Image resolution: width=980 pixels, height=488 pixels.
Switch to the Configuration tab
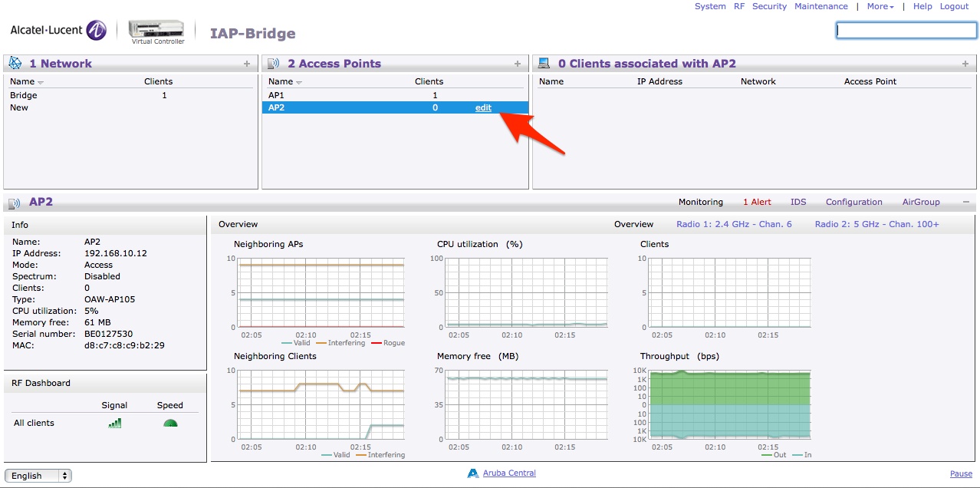coord(853,202)
